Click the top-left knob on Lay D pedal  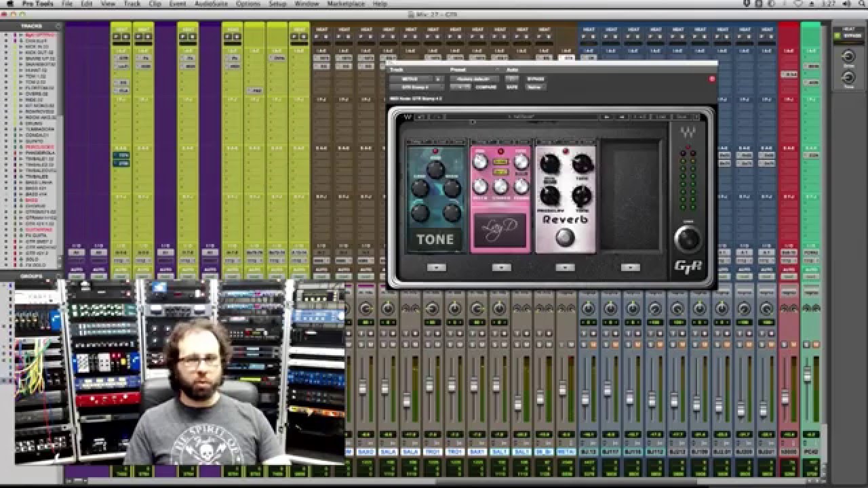(481, 161)
